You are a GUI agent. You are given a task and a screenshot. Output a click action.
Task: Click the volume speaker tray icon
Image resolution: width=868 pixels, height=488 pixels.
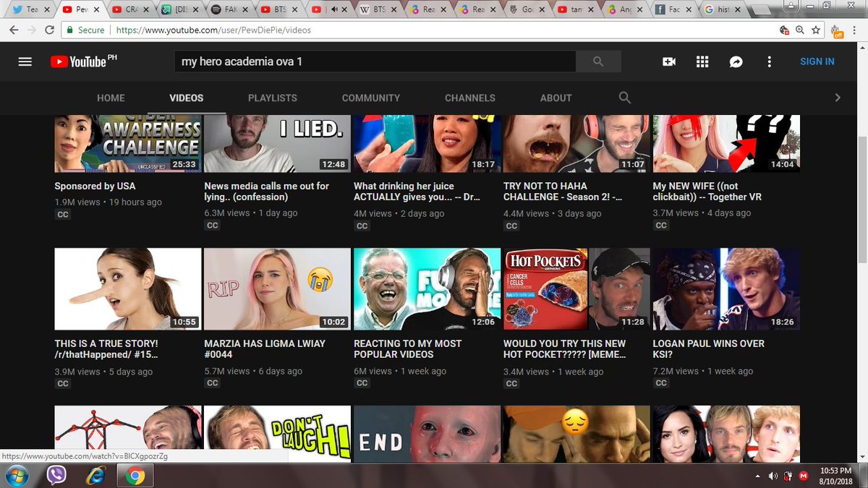[x=773, y=476]
